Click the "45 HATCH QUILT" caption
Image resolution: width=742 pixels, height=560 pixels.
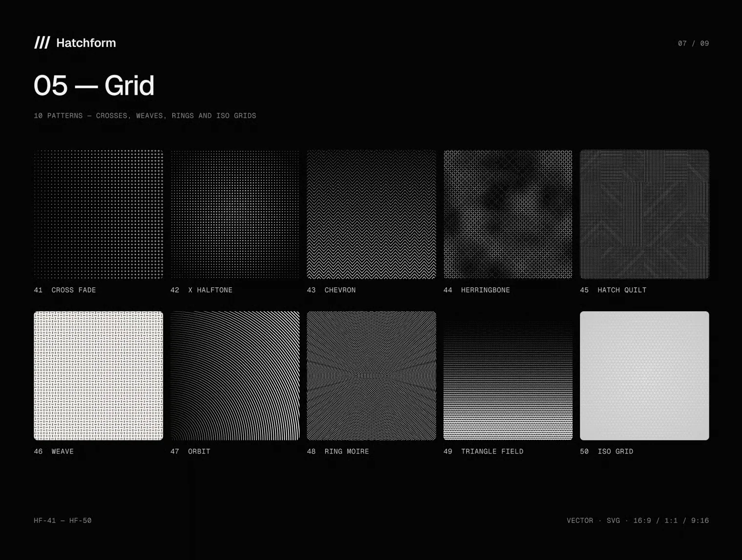(613, 290)
